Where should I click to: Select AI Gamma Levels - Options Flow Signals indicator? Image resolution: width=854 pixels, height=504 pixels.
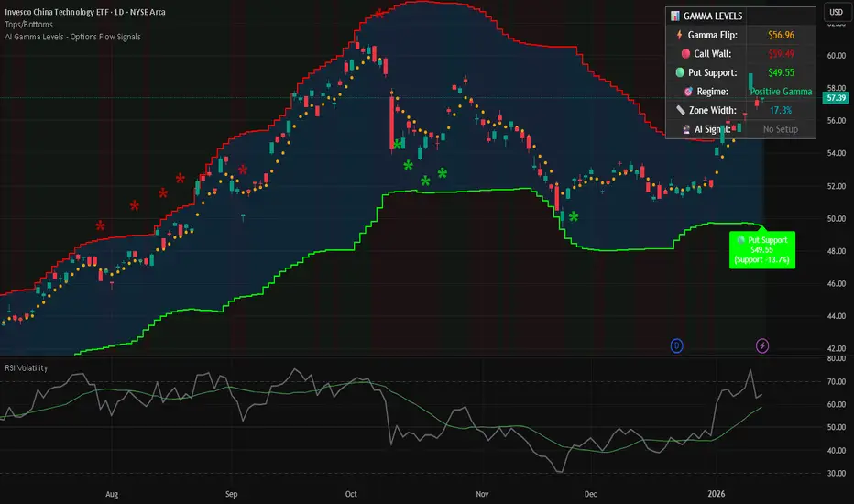pyautogui.click(x=72, y=37)
